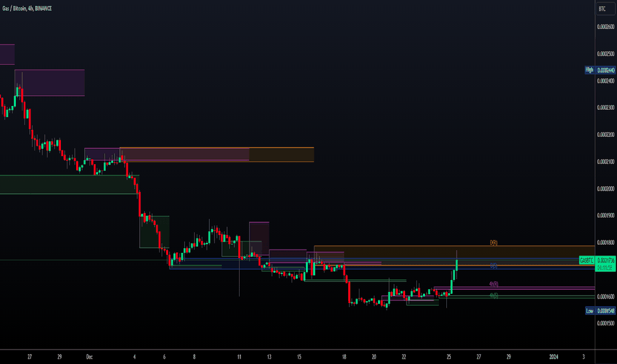Click the Dec label on time axis
The height and width of the screenshot is (364, 617).
click(x=89, y=357)
